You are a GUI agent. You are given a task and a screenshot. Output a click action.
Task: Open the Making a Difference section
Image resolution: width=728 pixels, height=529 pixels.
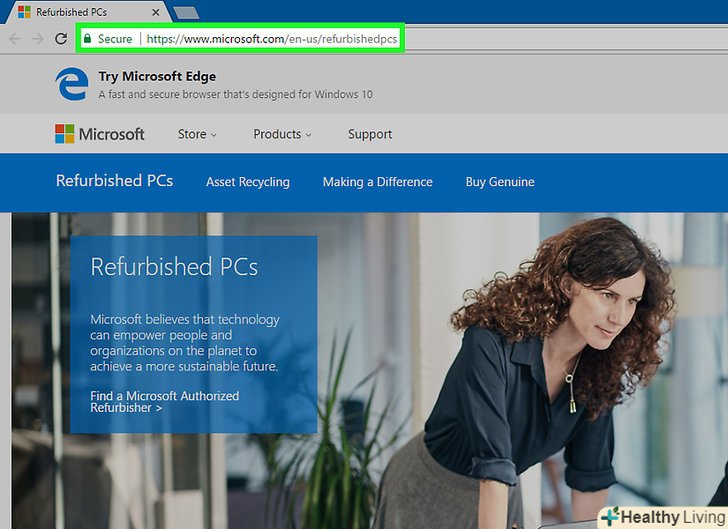coord(377,182)
